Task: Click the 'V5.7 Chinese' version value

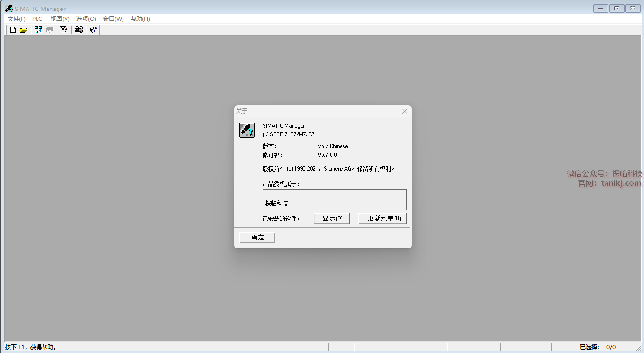Action: pos(332,146)
